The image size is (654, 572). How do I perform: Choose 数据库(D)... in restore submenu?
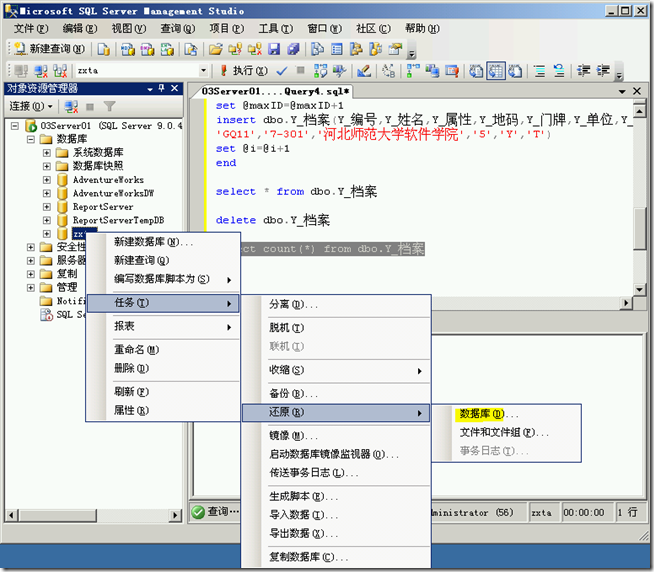(506, 414)
